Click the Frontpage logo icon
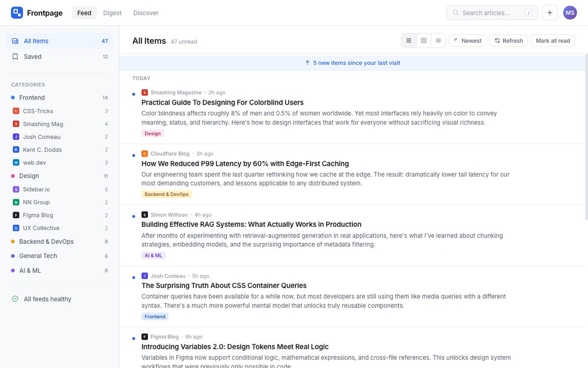Viewport: 588px width, 368px height. (16, 12)
